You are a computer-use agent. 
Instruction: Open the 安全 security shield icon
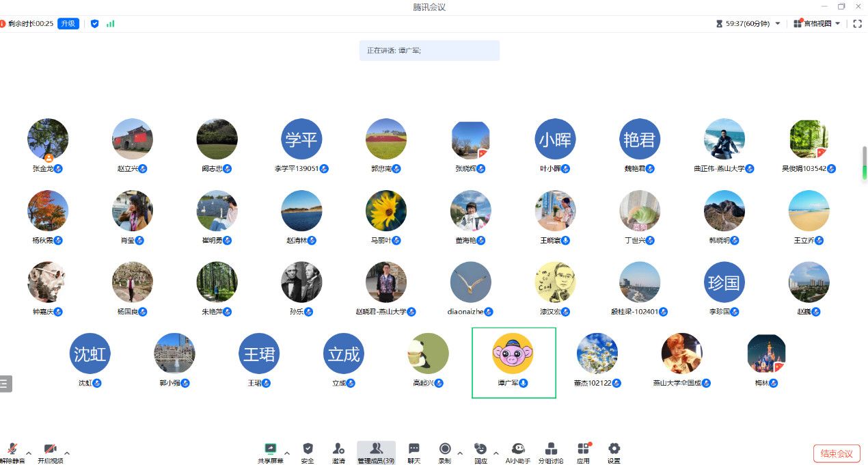click(308, 449)
